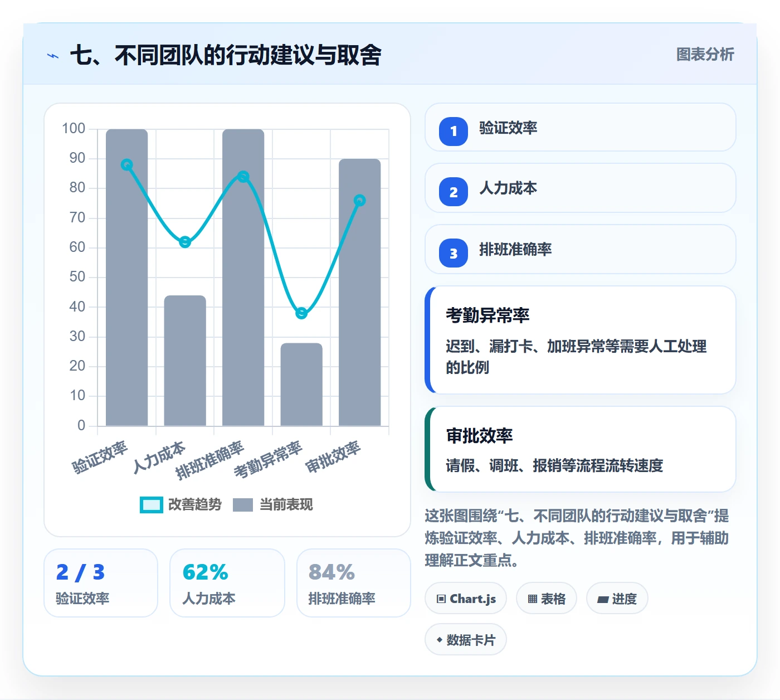Click the 审批效率 bar in the chart
The width and height of the screenshot is (780, 700).
click(360, 293)
